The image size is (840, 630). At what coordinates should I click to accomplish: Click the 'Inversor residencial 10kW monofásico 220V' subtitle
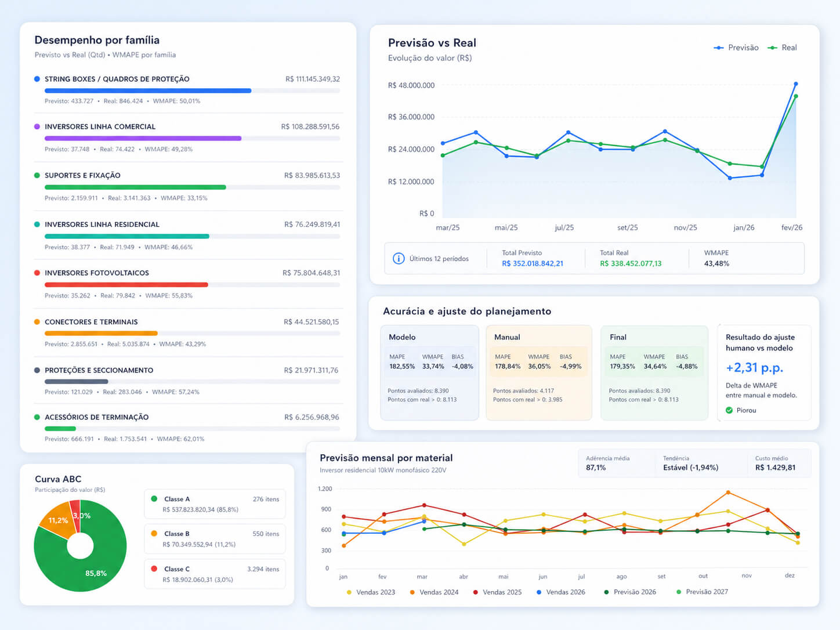tap(383, 470)
